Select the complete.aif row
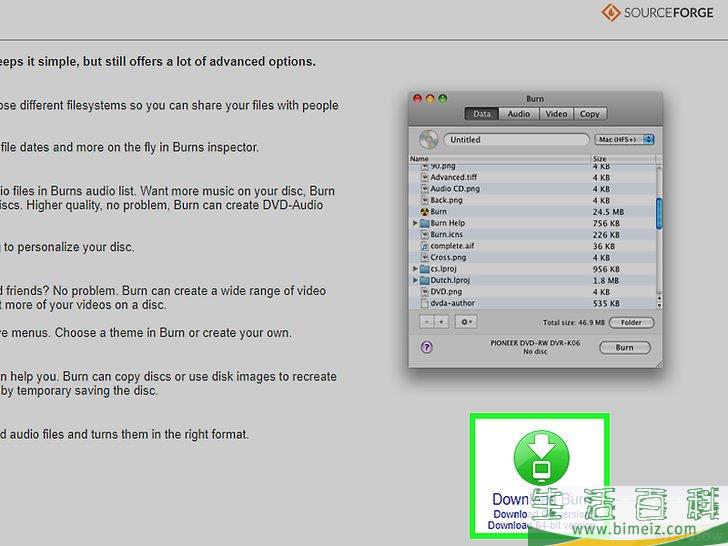728x546 pixels. click(532, 246)
